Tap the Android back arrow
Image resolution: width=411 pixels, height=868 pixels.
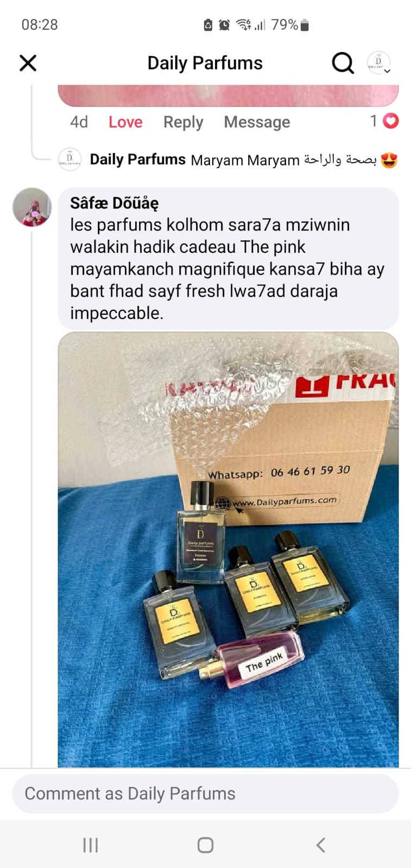pyautogui.click(x=321, y=845)
